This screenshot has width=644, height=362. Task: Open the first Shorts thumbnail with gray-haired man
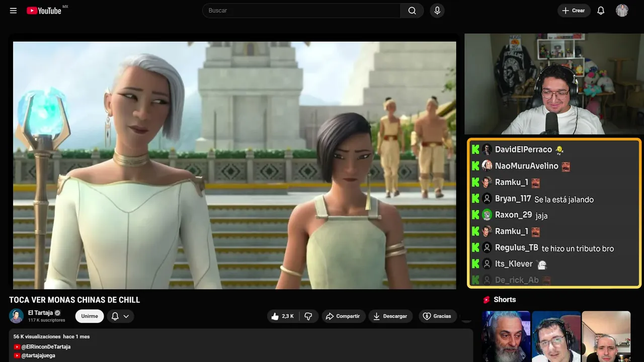[506, 336]
